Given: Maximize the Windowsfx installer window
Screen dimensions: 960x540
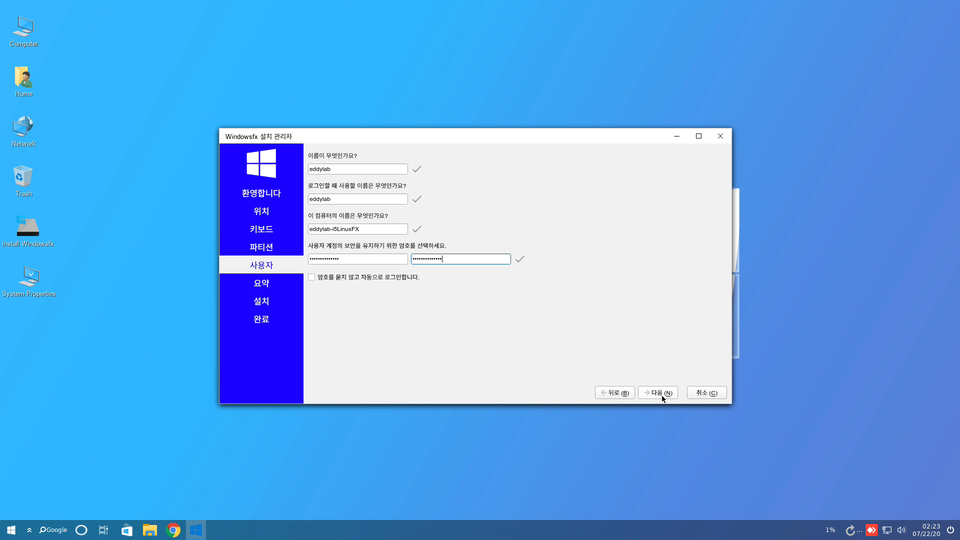Looking at the screenshot, I should point(699,137).
